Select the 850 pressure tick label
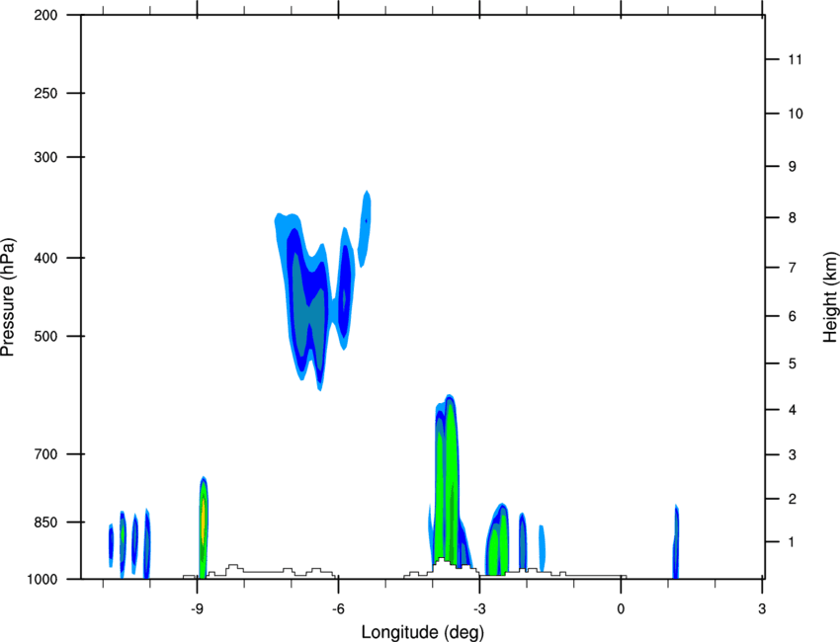 (45, 522)
